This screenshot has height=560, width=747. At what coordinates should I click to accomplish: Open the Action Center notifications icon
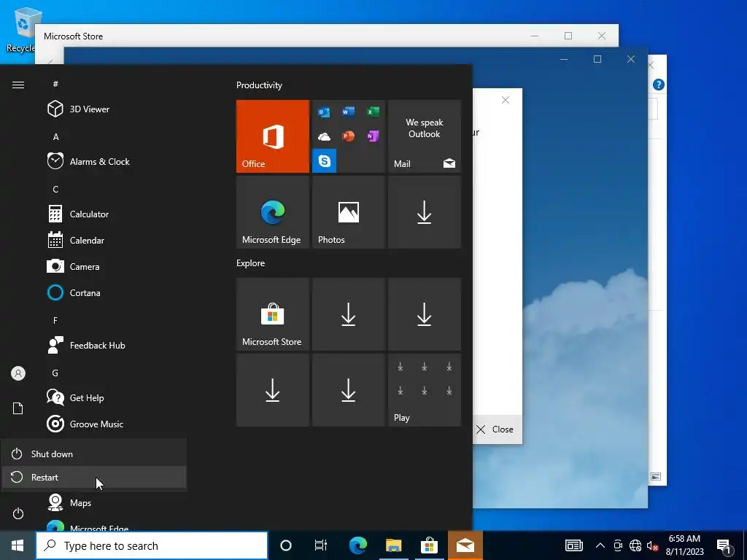(724, 545)
